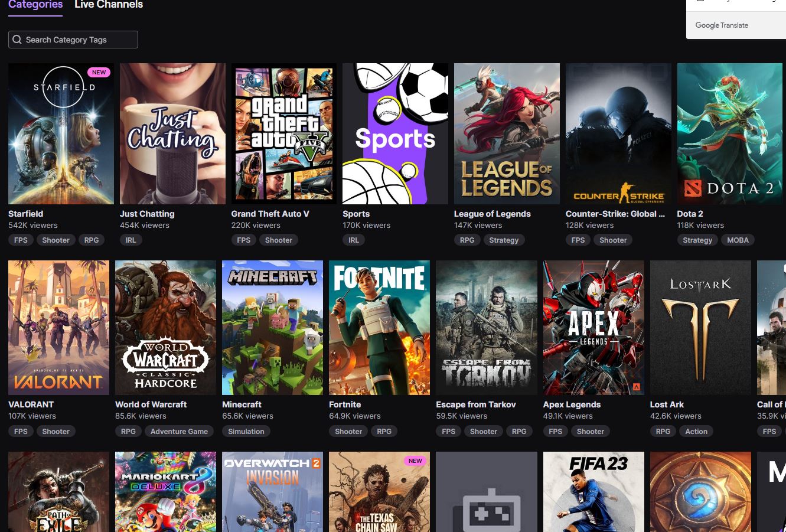Open the World of Warcraft cover
The image size is (786, 532).
(x=165, y=328)
